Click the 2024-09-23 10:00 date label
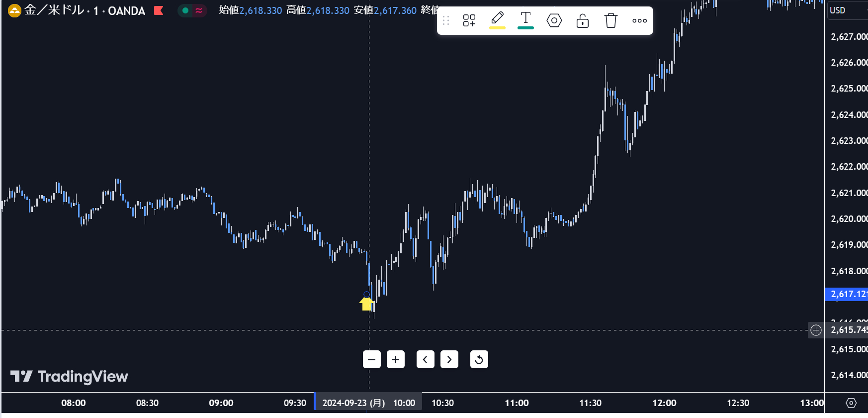 click(x=368, y=403)
